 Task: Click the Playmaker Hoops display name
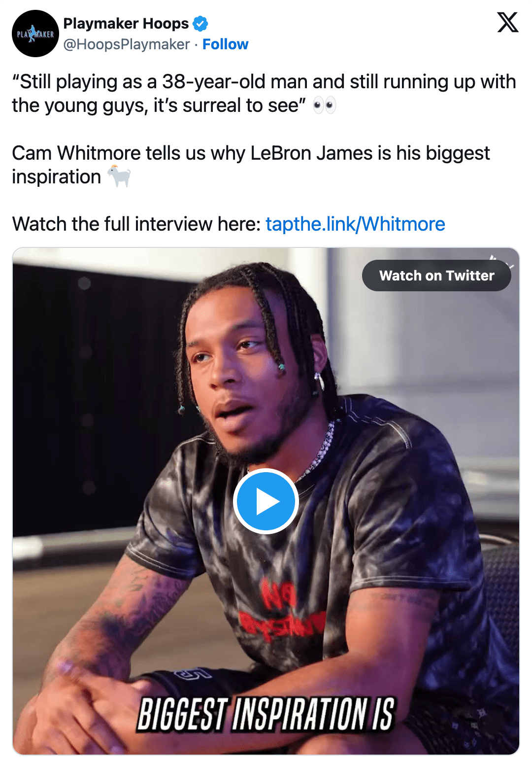point(126,24)
